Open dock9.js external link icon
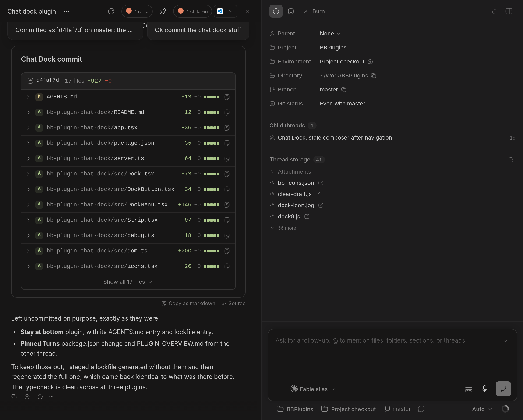 307,217
